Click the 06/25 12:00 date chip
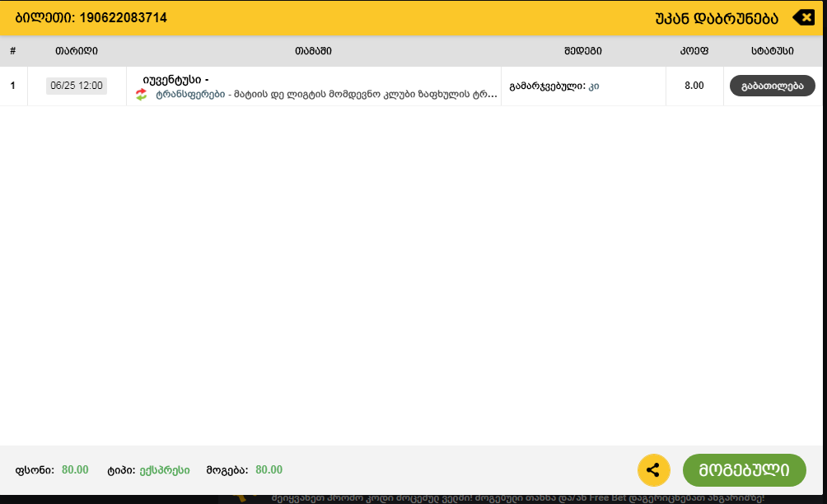The width and height of the screenshot is (827, 504). (76, 85)
